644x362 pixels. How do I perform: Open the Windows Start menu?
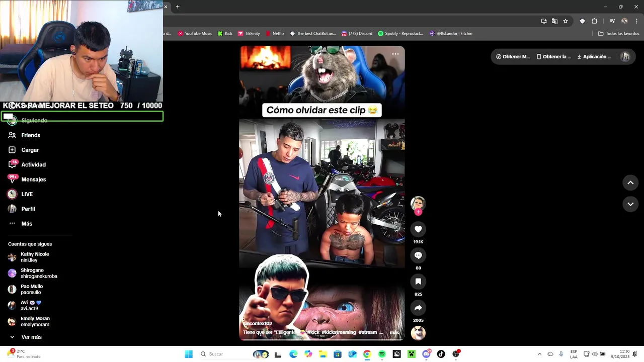tap(189, 354)
